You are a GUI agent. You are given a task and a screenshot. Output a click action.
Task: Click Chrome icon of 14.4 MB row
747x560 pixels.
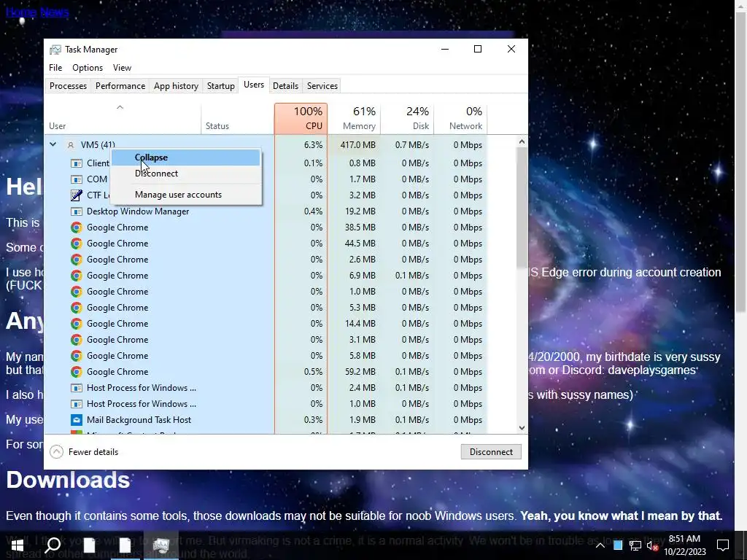coord(76,324)
